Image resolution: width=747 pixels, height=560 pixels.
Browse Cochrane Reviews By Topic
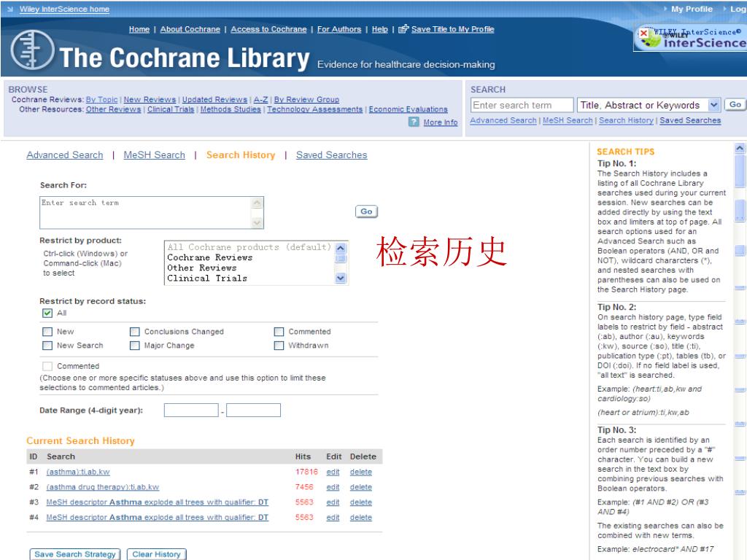(102, 99)
